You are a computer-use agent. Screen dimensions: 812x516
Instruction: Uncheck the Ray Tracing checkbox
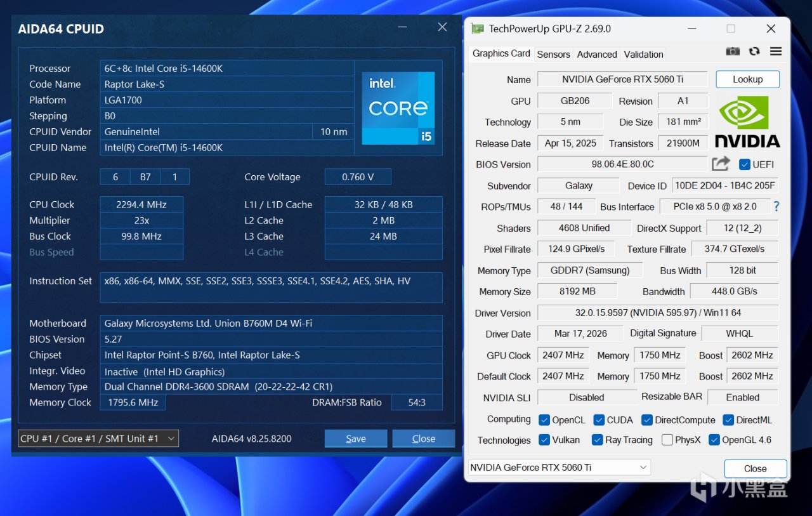click(597, 440)
